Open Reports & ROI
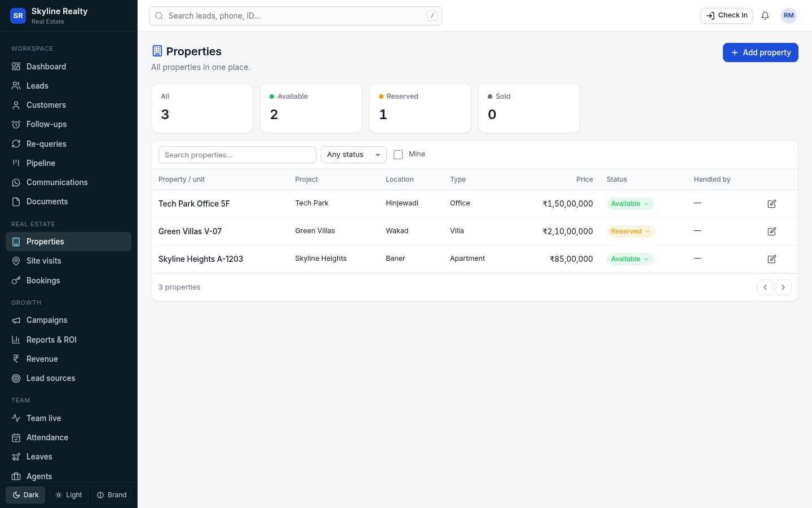 [68, 340]
